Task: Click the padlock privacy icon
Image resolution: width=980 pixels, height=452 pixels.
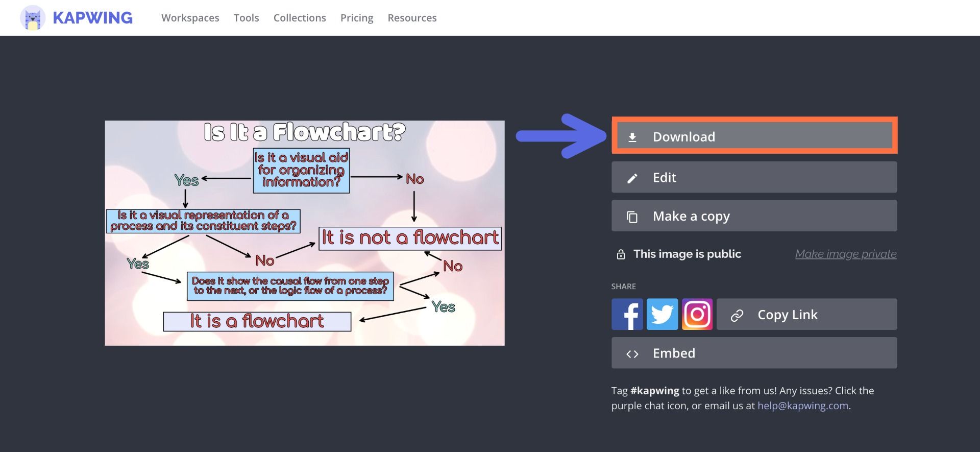Action: click(x=621, y=254)
